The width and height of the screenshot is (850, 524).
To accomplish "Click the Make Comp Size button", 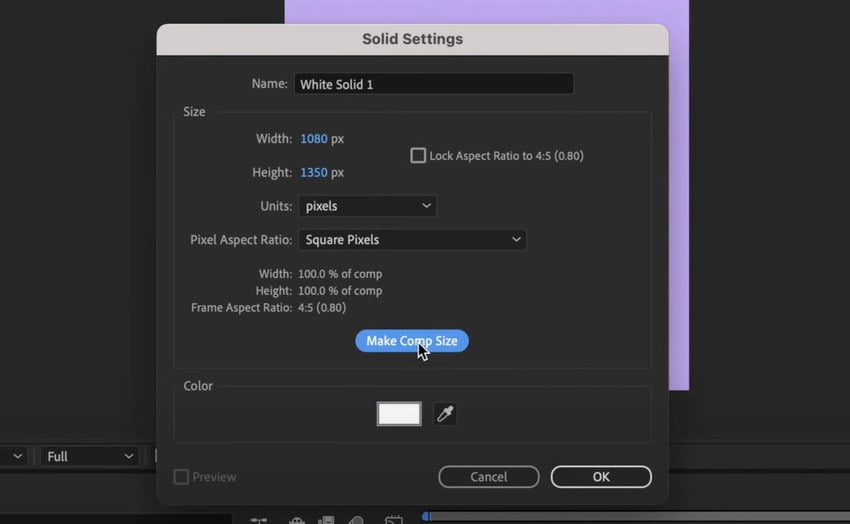I will pyautogui.click(x=412, y=341).
